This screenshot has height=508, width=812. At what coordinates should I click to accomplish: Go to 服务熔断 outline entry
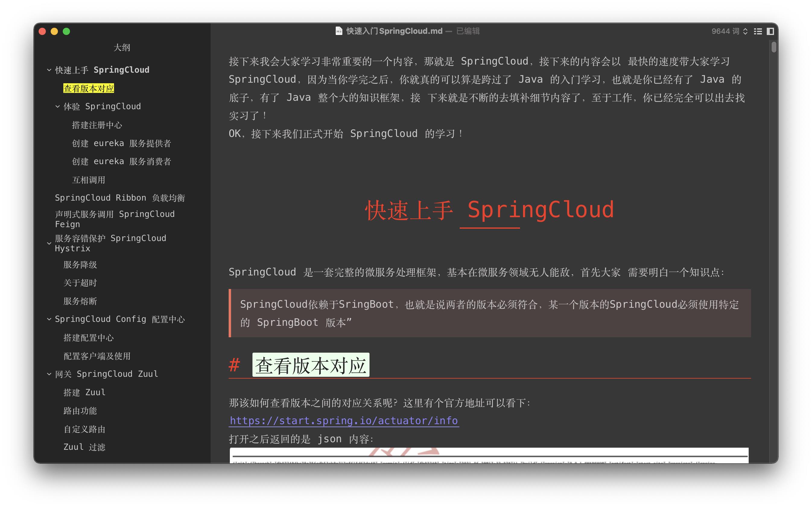80,301
